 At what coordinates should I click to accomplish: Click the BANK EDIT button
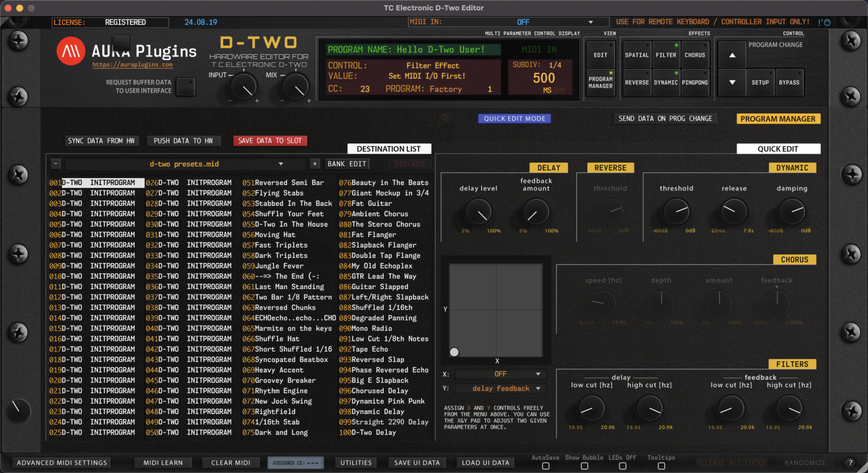coord(347,164)
